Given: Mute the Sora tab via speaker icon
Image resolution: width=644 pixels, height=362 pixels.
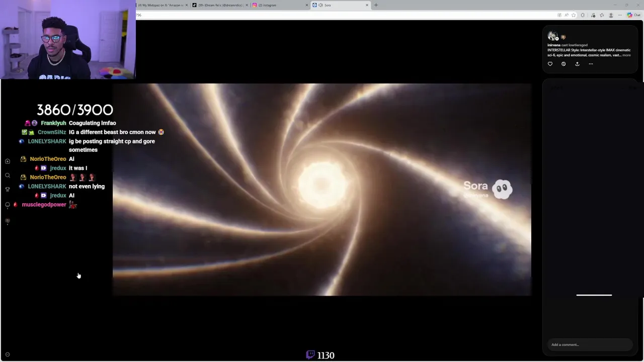Looking at the screenshot, I should pyautogui.click(x=321, y=5).
